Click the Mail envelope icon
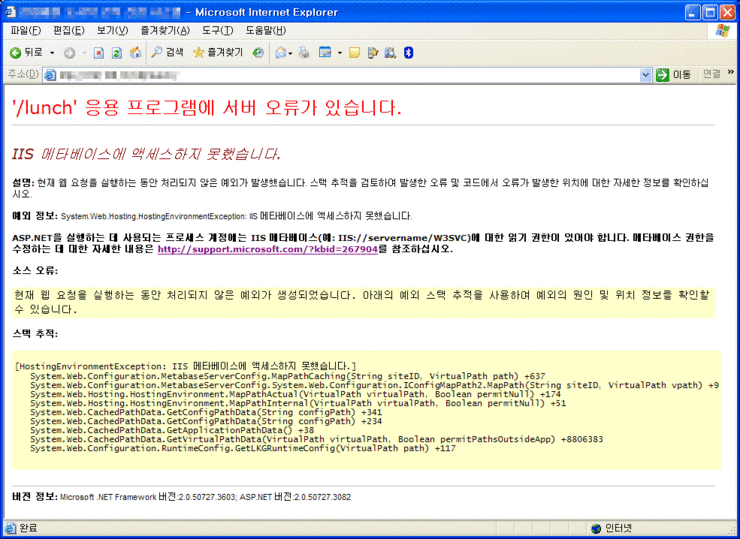Screen dimensions: 740x539 [281, 53]
